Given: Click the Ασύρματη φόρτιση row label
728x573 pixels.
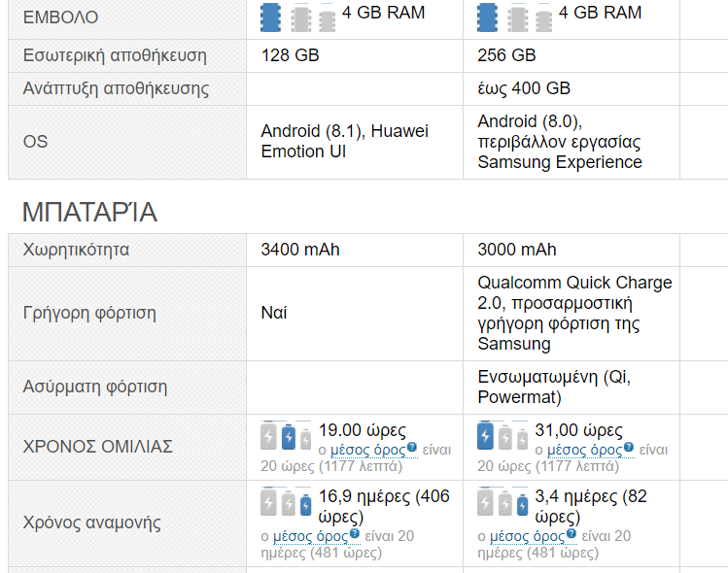Looking at the screenshot, I should click(95, 387).
